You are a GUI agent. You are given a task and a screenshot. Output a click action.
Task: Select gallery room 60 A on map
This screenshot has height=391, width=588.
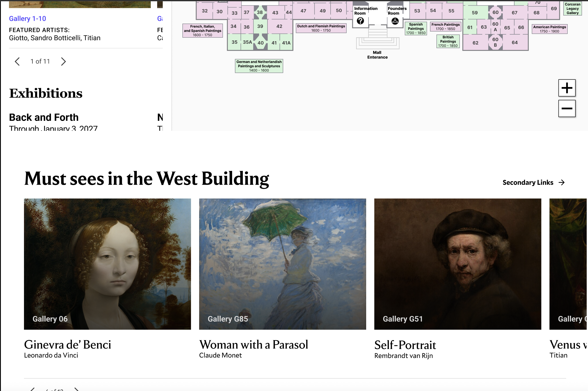pyautogui.click(x=495, y=27)
